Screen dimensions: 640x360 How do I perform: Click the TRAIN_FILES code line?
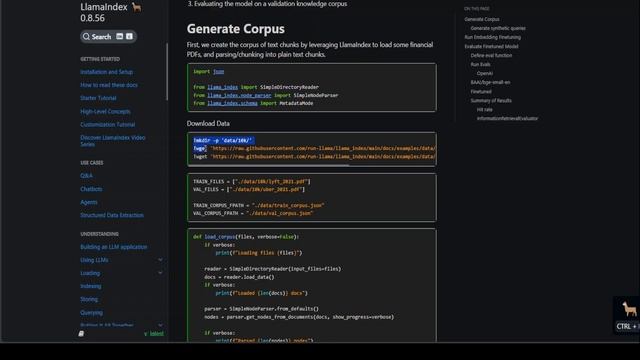(252, 181)
